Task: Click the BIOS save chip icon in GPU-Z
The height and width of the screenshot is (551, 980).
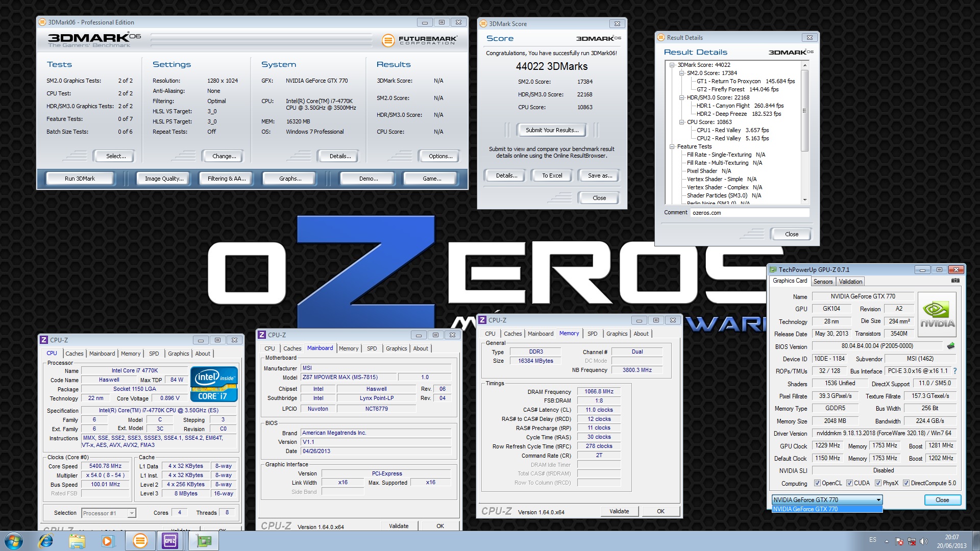Action: [951, 346]
